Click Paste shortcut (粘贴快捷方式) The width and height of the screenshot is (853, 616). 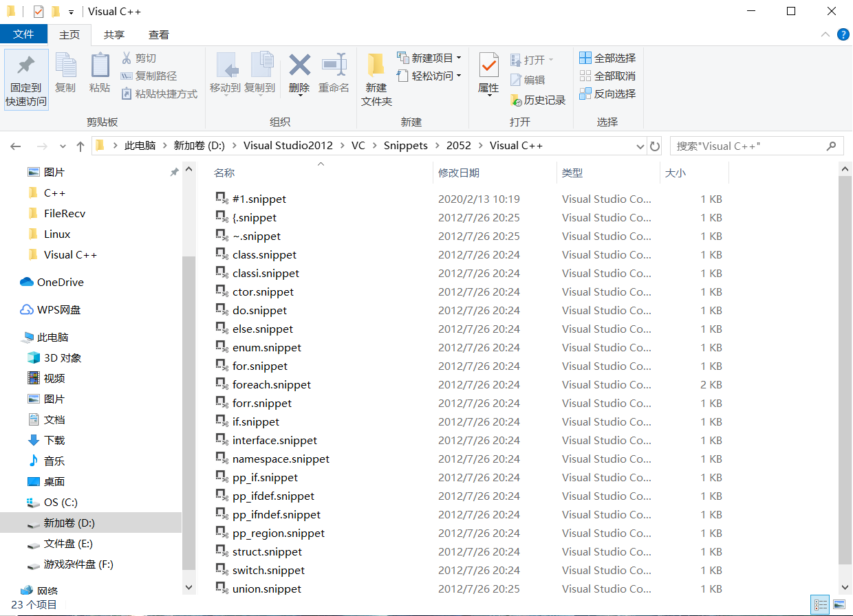159,94
